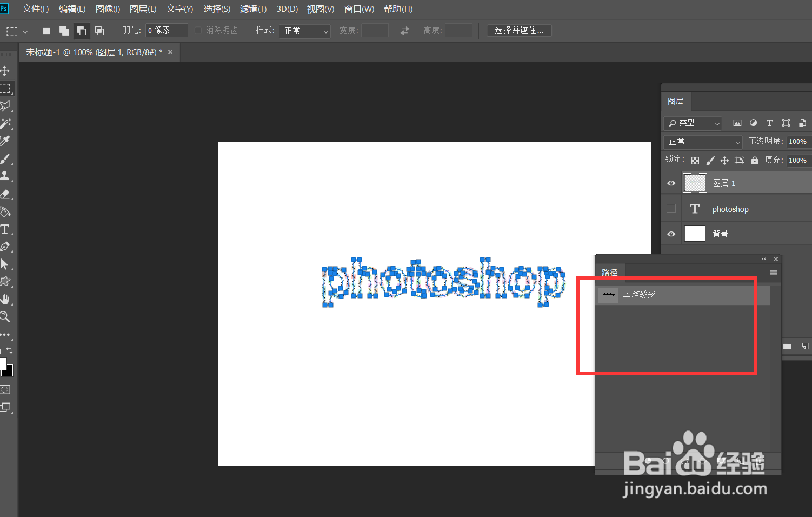Select the Polygonal Lasso tool
Viewport: 812px width, 517px height.
(x=5, y=105)
